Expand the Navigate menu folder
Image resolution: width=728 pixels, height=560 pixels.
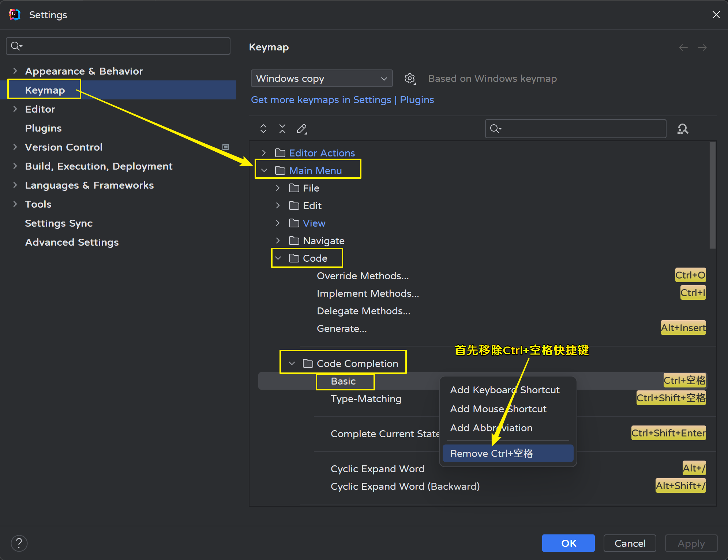click(278, 241)
